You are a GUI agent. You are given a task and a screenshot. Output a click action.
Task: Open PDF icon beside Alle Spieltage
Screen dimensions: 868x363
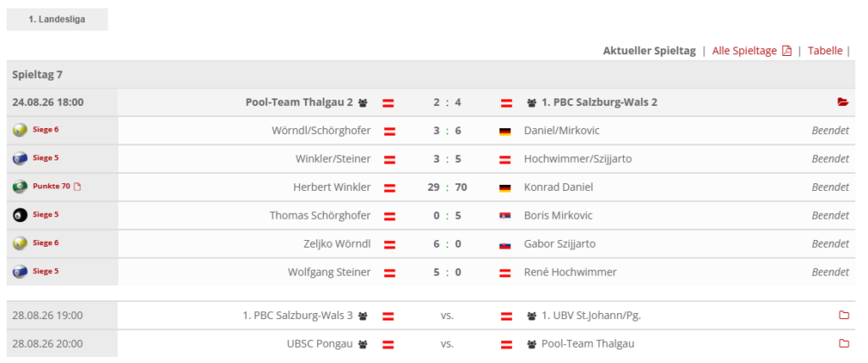coord(787,51)
